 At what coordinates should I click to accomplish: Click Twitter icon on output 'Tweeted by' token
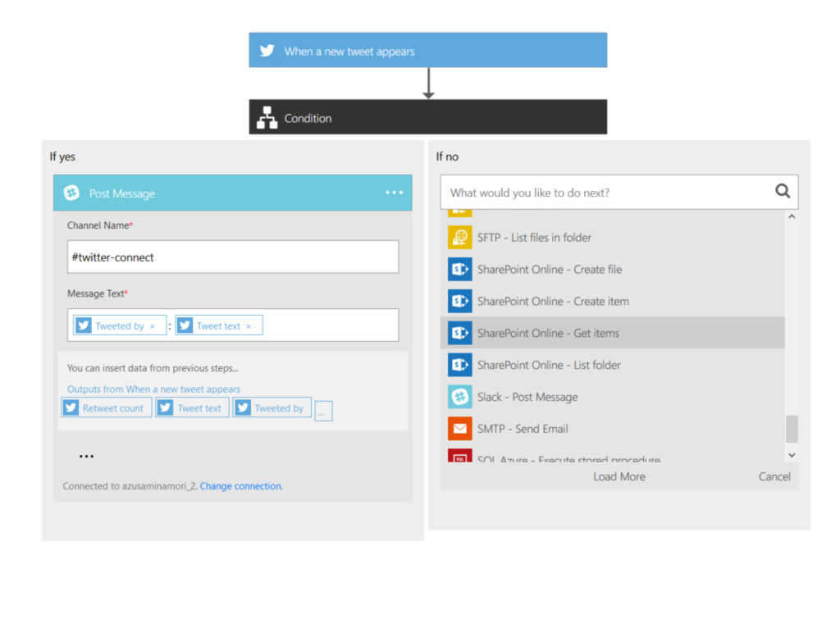(243, 408)
